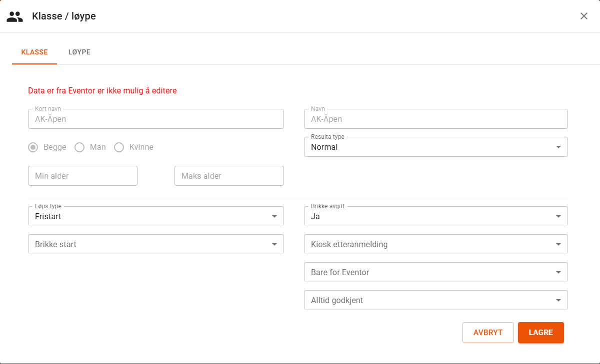
Task: Click the Alltid godkjent dropdown arrow
Action: point(558,301)
